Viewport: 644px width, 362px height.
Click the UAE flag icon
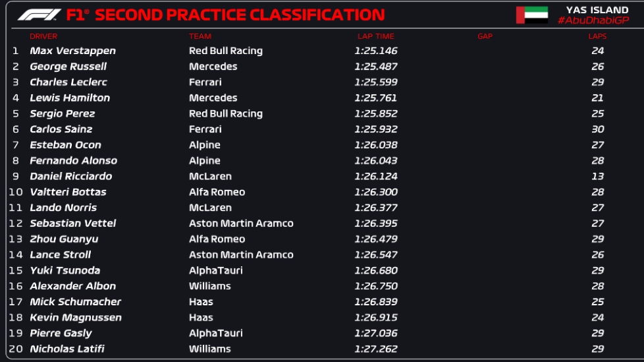532,15
